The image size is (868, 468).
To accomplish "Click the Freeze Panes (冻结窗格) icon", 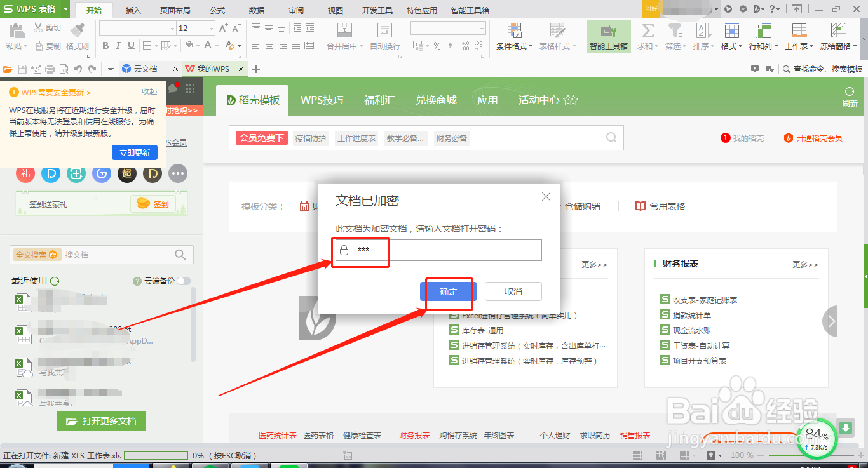I will [x=839, y=31].
